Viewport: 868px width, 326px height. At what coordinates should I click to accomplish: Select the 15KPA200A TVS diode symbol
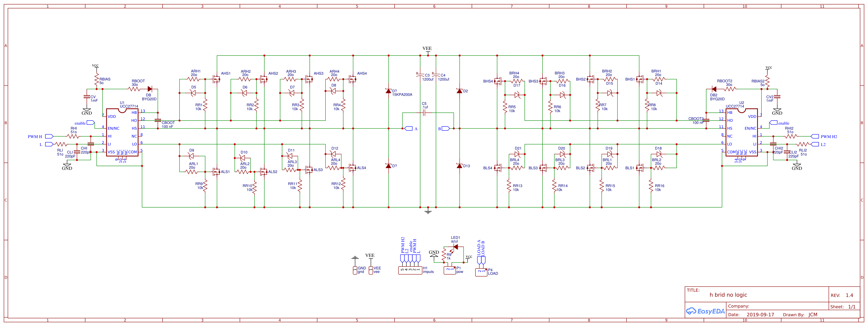coord(389,91)
